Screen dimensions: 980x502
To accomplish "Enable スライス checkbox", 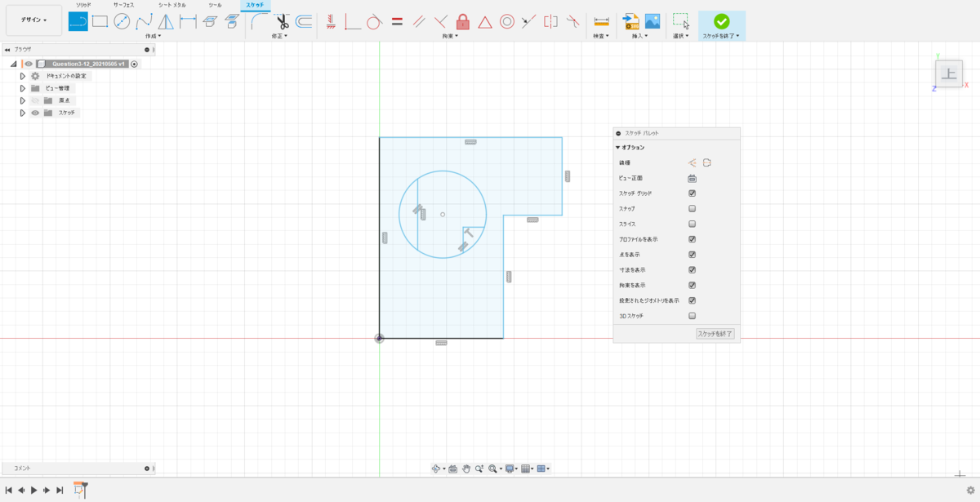I will pos(693,224).
